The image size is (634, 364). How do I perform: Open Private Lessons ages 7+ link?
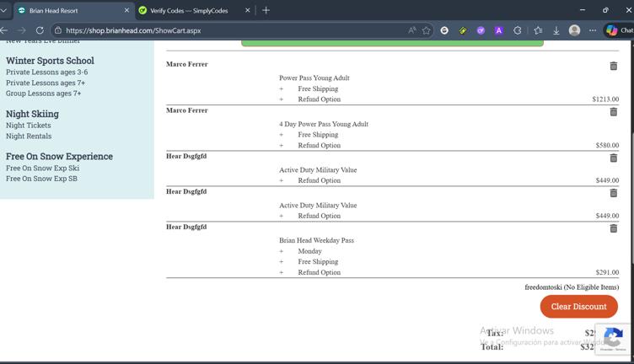46,83
